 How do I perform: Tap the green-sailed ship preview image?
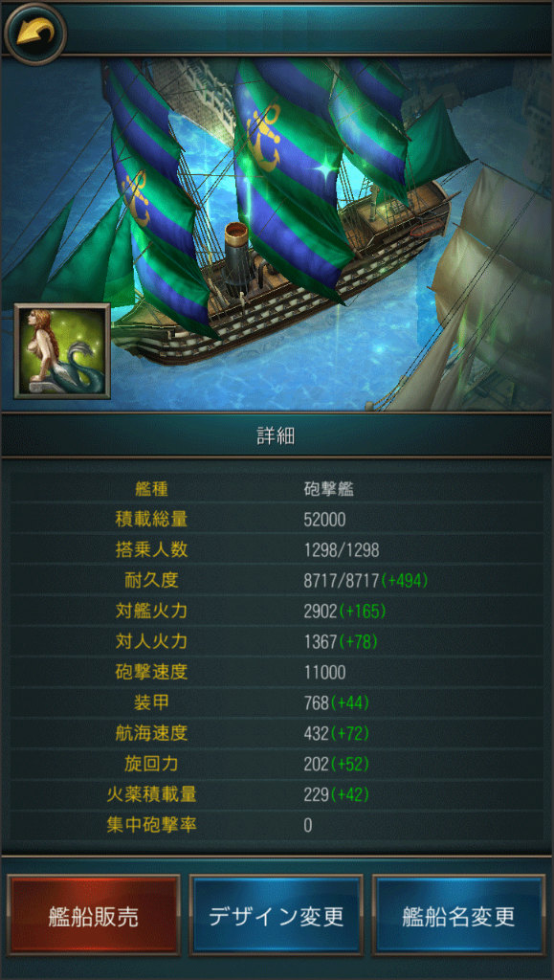(x=277, y=234)
